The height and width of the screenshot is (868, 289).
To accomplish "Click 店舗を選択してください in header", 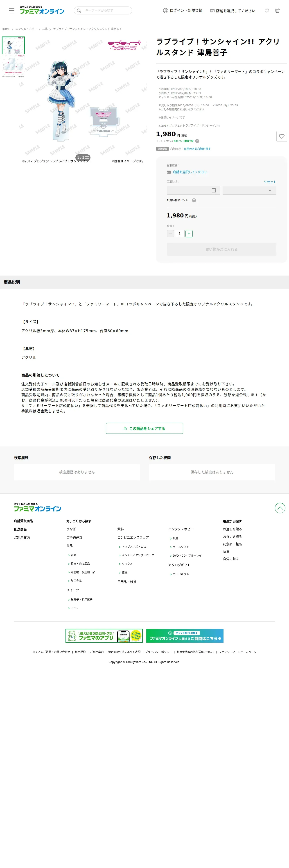I will (233, 11).
